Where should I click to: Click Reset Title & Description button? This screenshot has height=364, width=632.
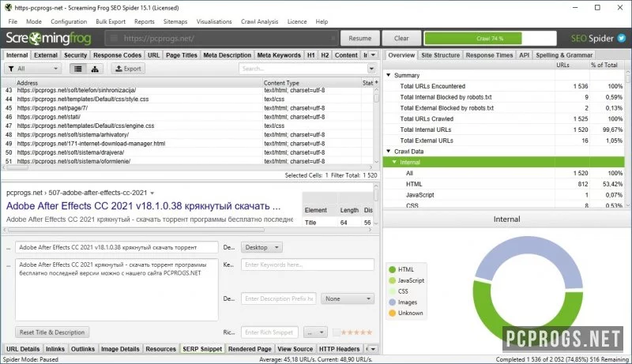click(x=52, y=332)
